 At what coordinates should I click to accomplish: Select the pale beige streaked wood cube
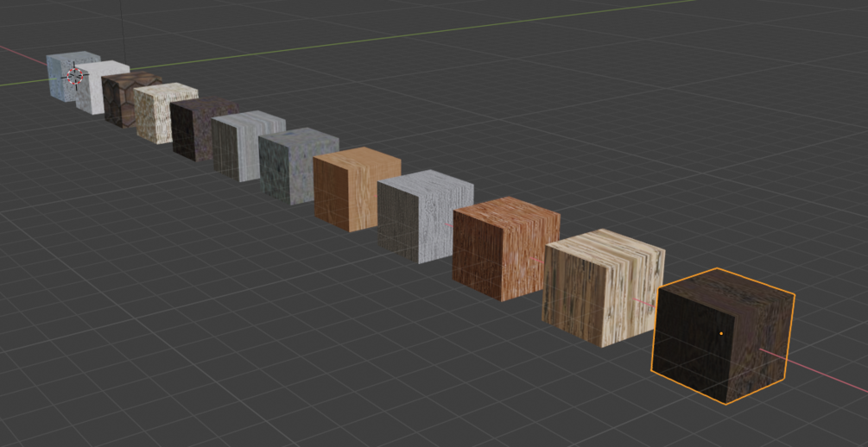coord(602,287)
